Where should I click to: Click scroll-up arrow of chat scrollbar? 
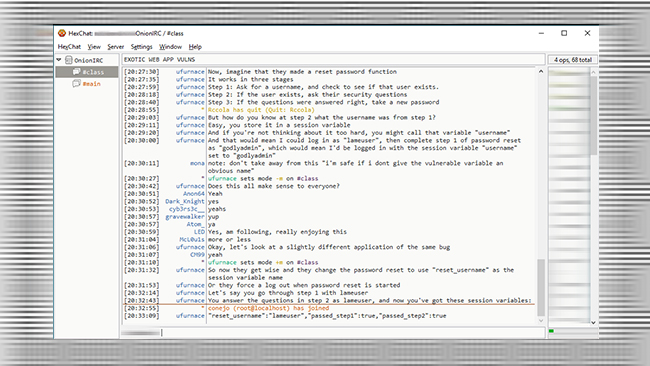541,72
